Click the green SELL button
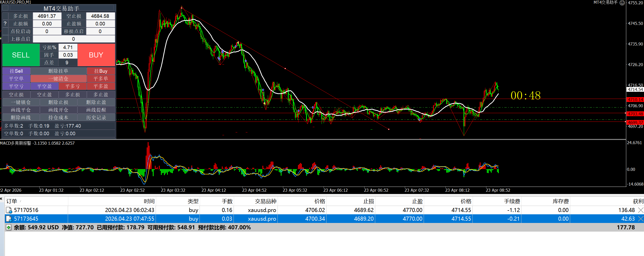Screen dimensions: 644x256 [21, 55]
